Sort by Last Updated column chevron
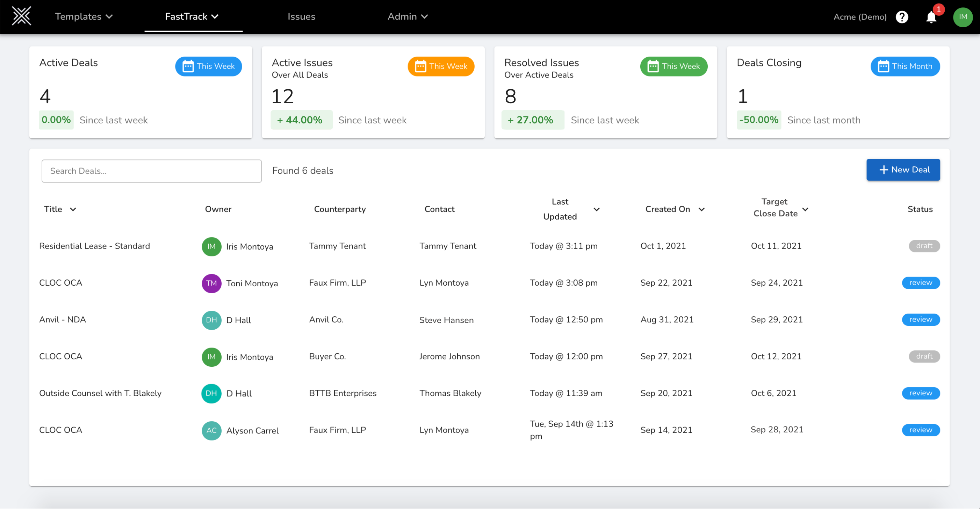Screen dimensions: 980x509 [x=597, y=209]
